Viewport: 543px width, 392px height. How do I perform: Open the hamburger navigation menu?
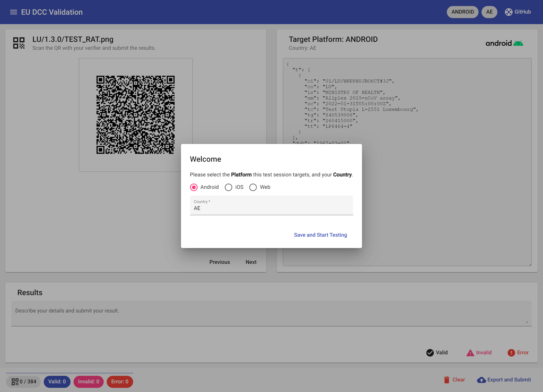click(x=13, y=12)
